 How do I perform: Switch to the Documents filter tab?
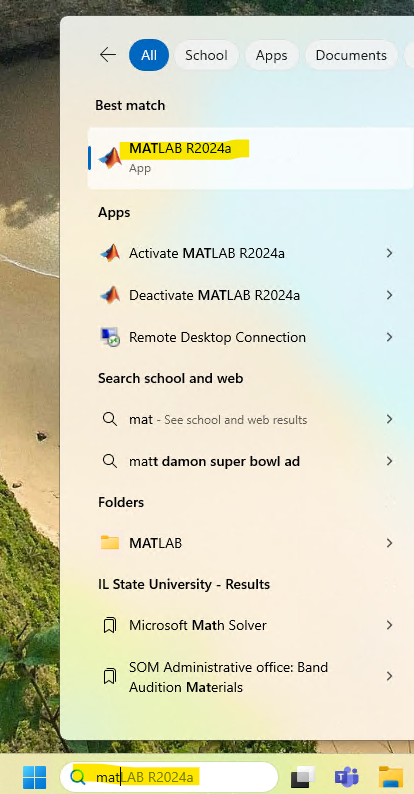351,55
